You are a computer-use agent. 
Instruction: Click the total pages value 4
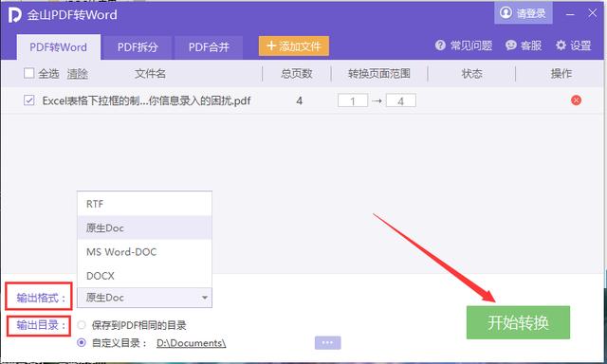300,101
